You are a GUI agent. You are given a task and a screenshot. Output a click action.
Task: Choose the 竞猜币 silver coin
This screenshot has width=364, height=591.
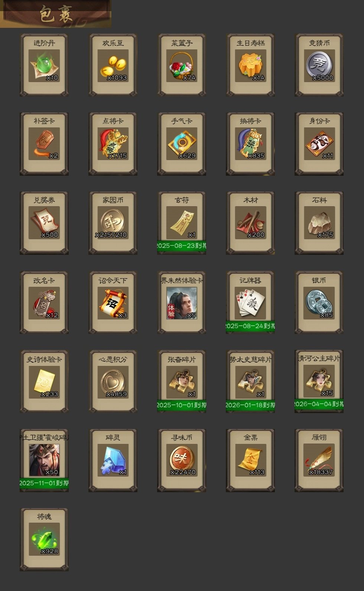point(319,65)
